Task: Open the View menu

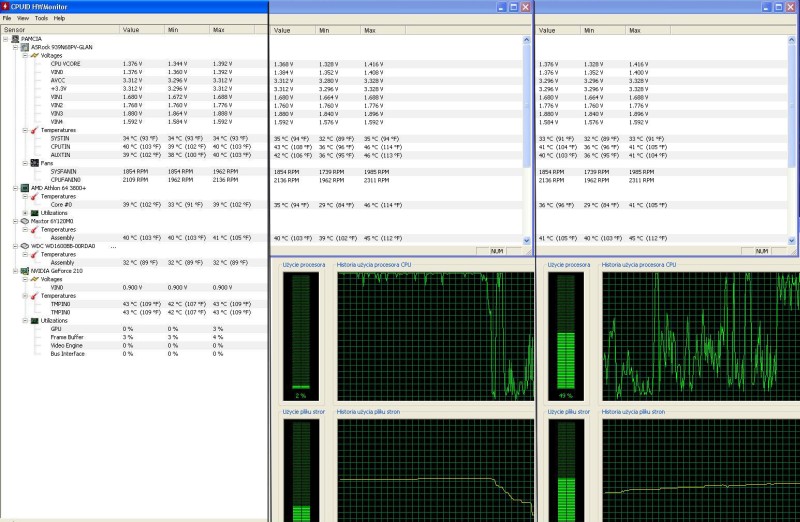Action: 23,18
